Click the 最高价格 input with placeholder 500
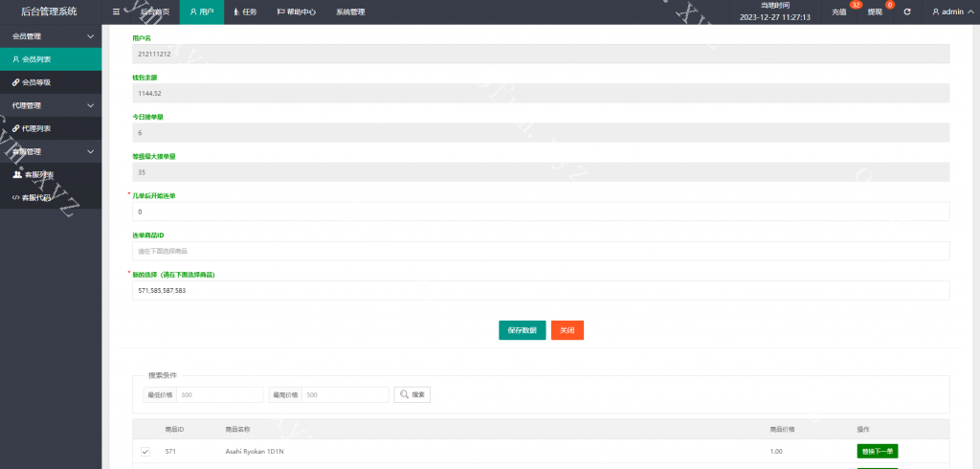The width and height of the screenshot is (980, 469). 345,394
